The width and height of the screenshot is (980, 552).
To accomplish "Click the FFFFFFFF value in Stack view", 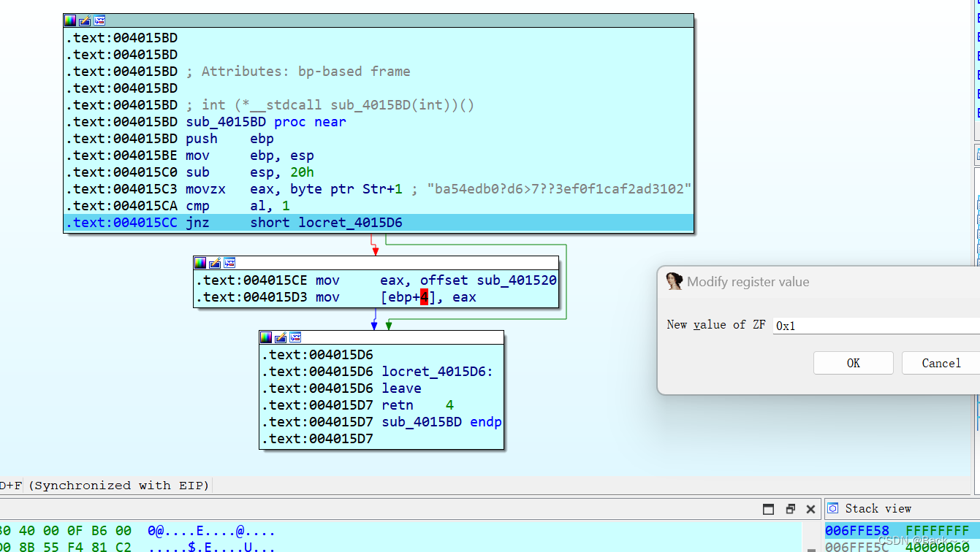I will tap(938, 531).
